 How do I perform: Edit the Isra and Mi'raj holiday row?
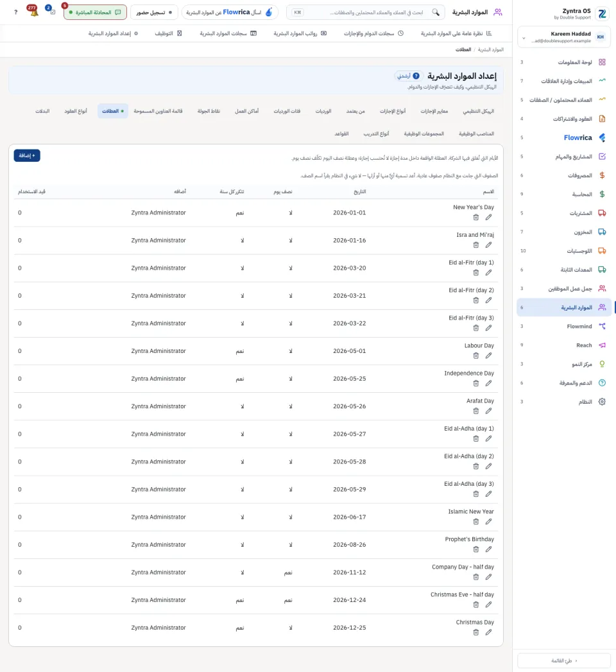488,245
